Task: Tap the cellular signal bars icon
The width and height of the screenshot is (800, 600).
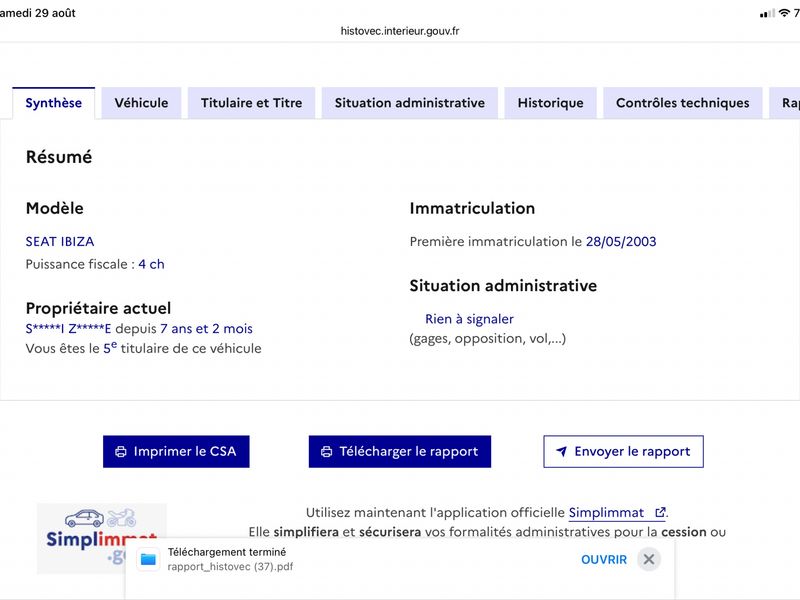Action: 767,14
